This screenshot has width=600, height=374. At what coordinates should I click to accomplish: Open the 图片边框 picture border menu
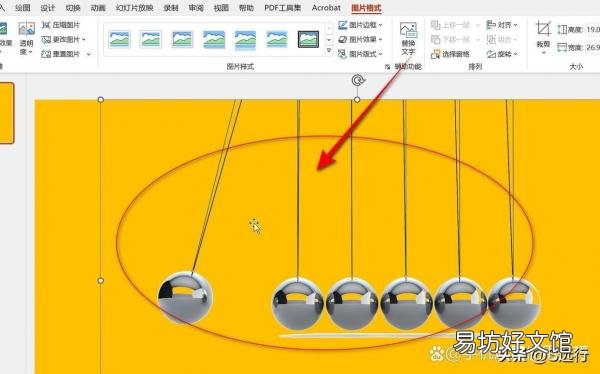(x=360, y=25)
